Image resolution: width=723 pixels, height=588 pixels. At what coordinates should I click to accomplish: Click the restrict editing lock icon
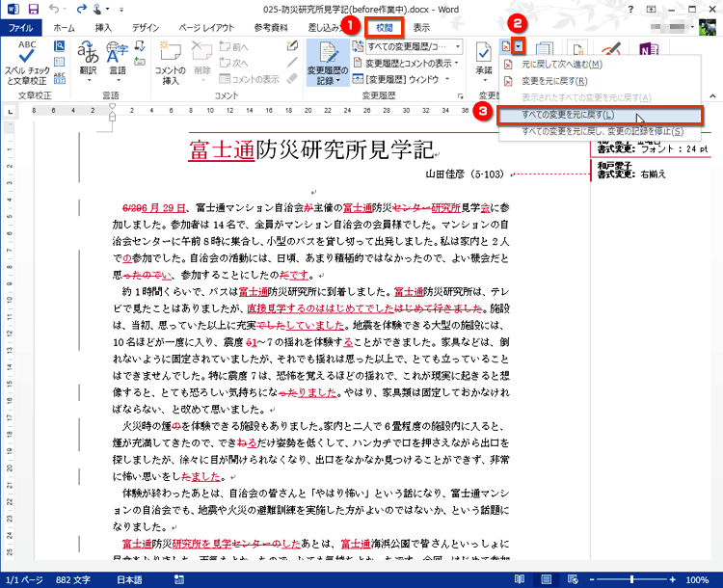pos(577,49)
